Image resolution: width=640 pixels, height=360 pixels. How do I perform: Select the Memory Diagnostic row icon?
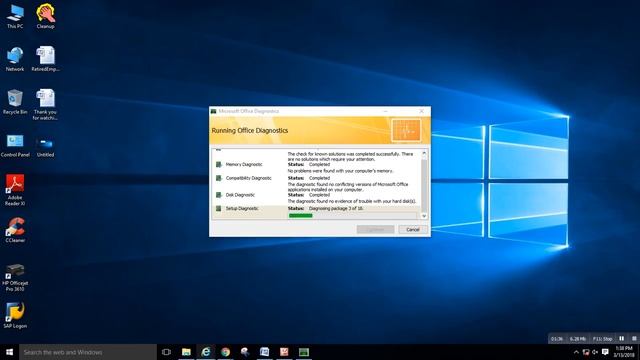219,164
